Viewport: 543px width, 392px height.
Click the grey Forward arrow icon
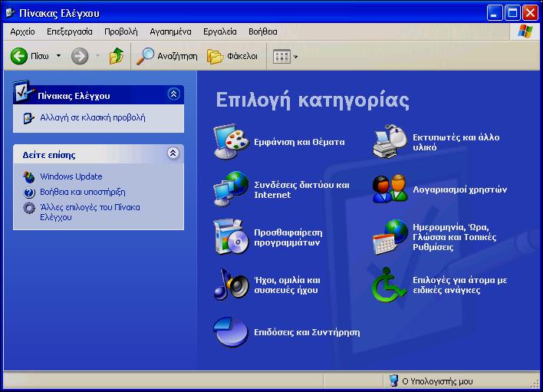(80, 56)
